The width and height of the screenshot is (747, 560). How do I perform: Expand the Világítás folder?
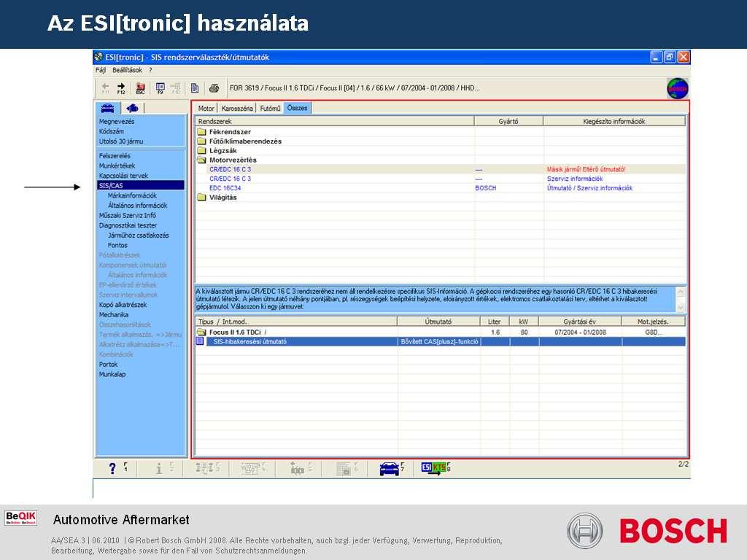201,197
